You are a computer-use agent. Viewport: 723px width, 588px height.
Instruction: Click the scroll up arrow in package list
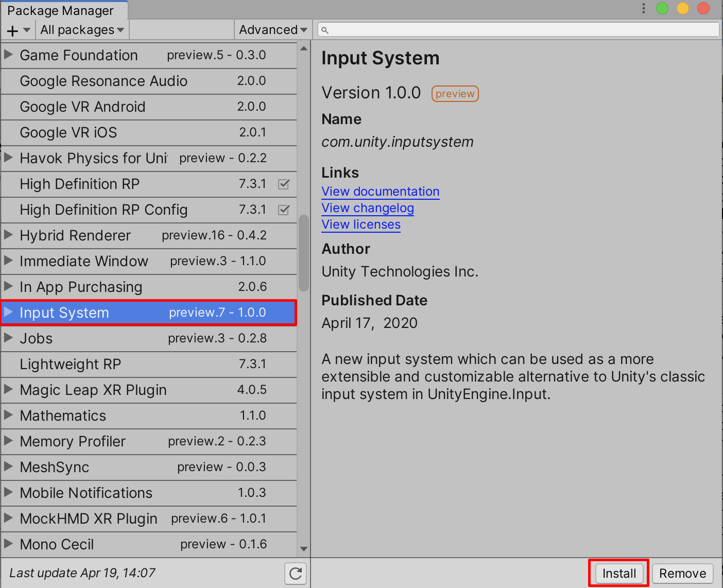click(304, 49)
